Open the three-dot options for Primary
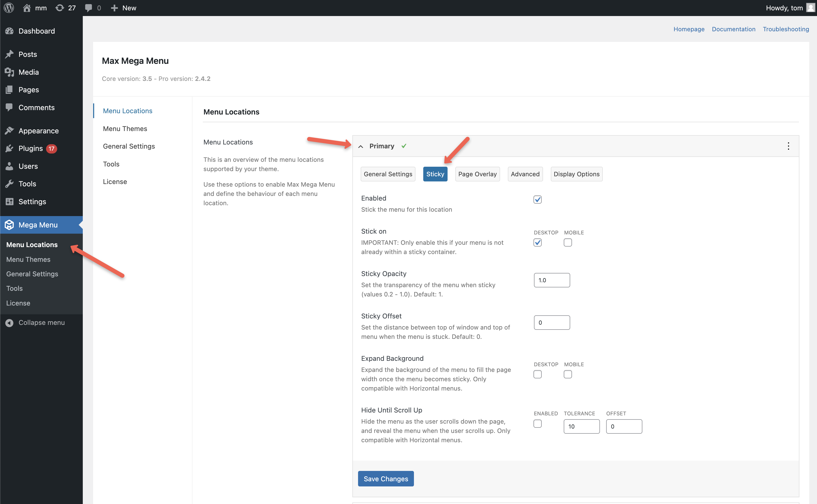The width and height of the screenshot is (817, 504). click(788, 146)
